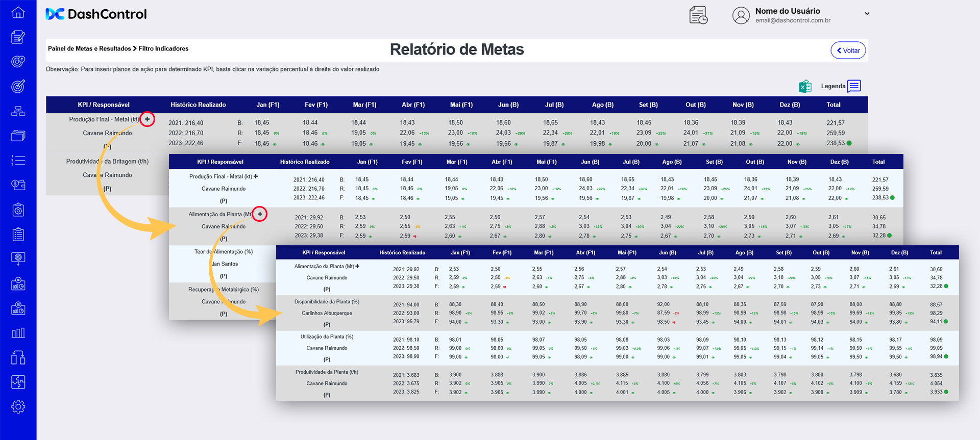Click the Filtro Indicadores breadcrumb
The image size is (980, 440).
coord(163,48)
